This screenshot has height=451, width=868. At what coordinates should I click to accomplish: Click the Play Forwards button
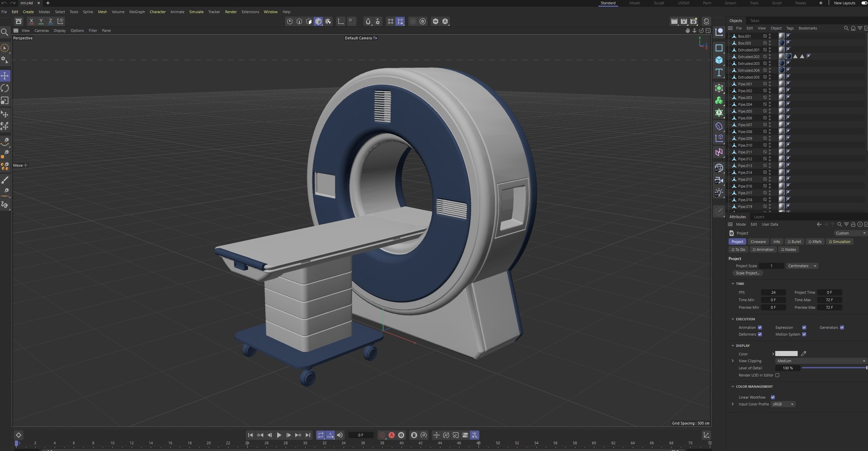pyautogui.click(x=279, y=435)
